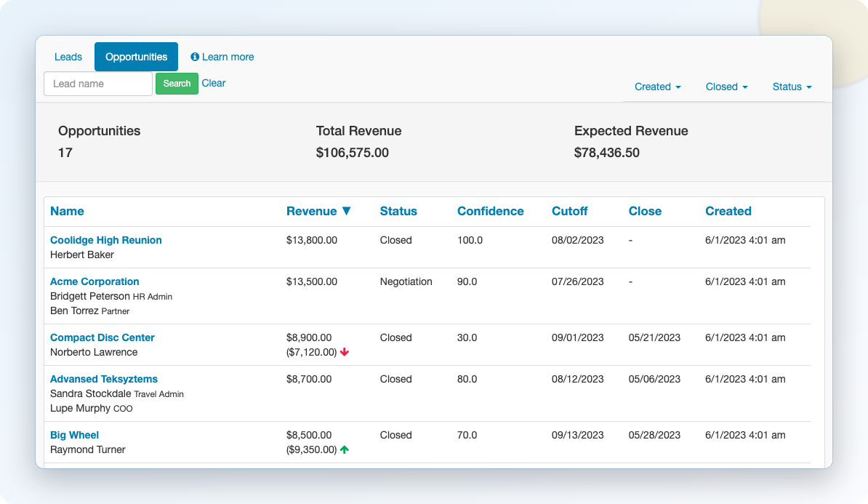This screenshot has width=868, height=504.
Task: Open the Big Wheel opportunity
Action: tap(74, 435)
